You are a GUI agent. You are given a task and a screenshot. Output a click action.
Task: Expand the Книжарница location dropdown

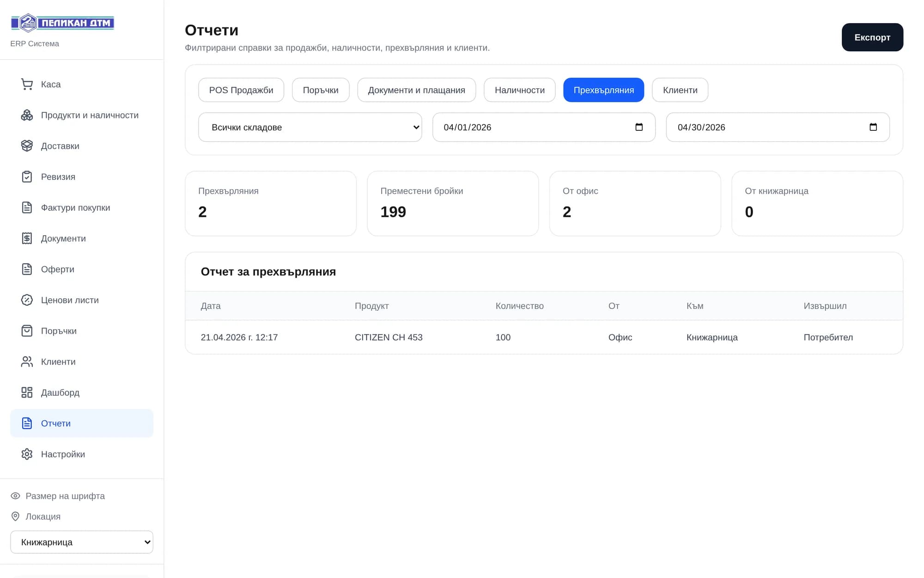[x=82, y=542]
